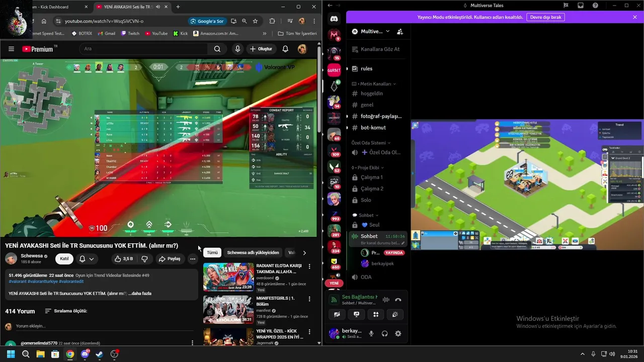Screen dimensions: 644x362
Task: Bookmark page with star icon
Action: click(x=255, y=21)
